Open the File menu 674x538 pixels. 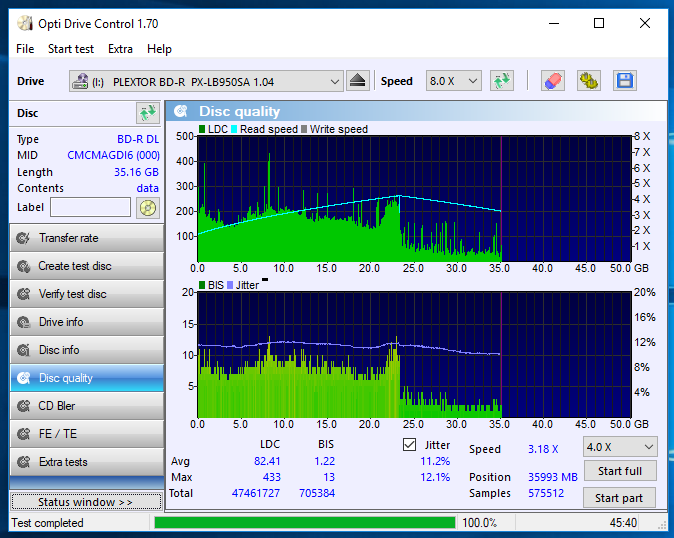click(x=25, y=49)
